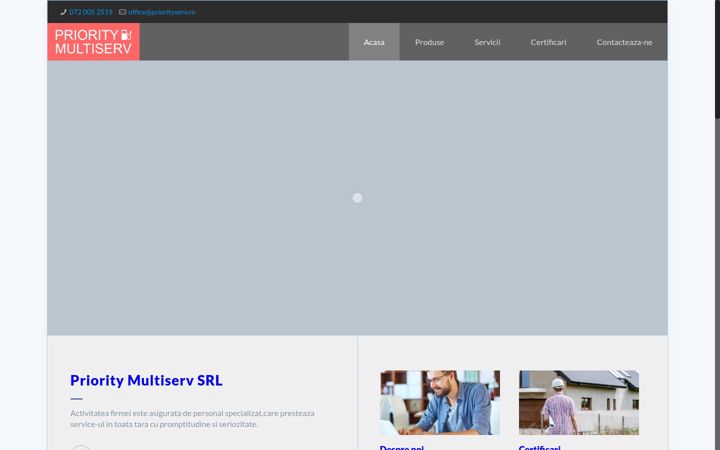The height and width of the screenshot is (450, 720).
Task: Click the Priority Multiserv SRL heading
Action: 146,380
